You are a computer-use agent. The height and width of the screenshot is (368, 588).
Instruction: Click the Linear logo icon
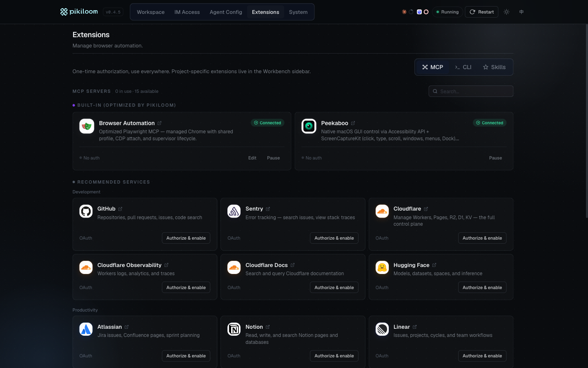382,329
